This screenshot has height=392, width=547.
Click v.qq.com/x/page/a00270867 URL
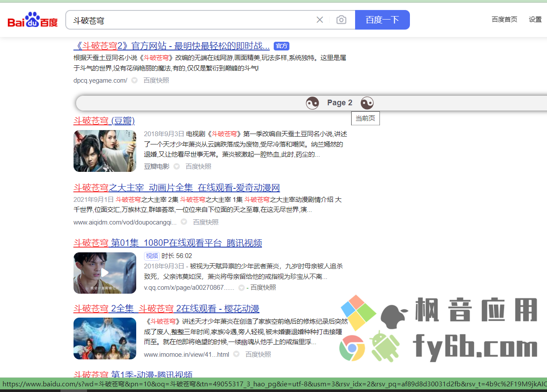189,288
